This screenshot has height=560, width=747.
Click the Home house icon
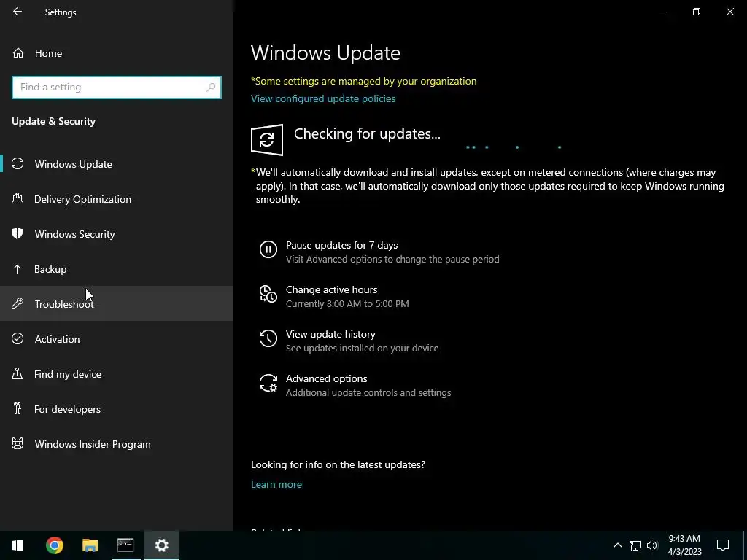18,52
